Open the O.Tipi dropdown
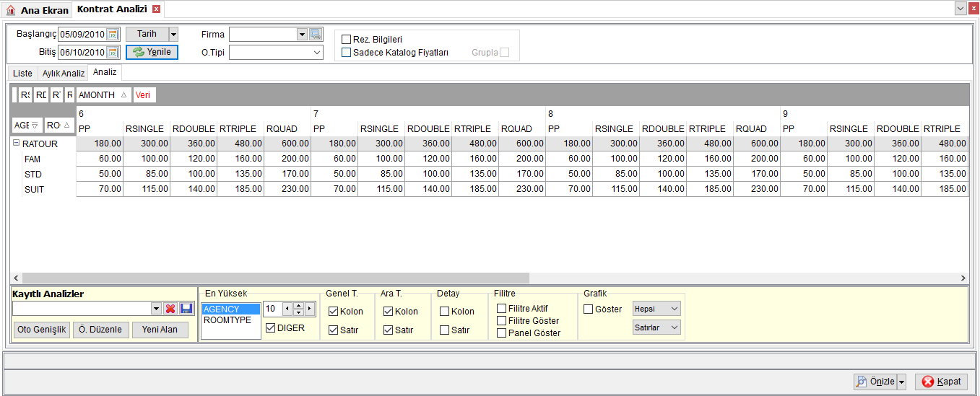Screen dimensions: 980x396 [x=317, y=52]
